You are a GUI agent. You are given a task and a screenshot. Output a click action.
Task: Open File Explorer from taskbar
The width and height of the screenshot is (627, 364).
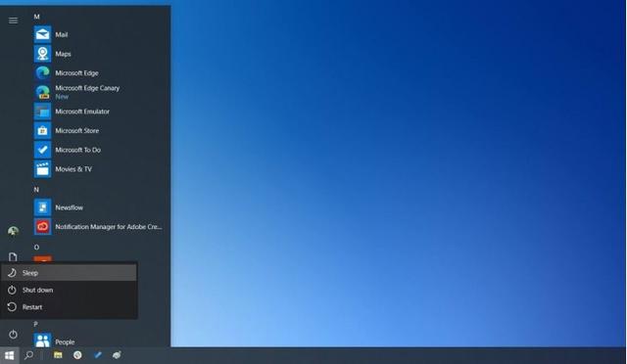[58, 355]
